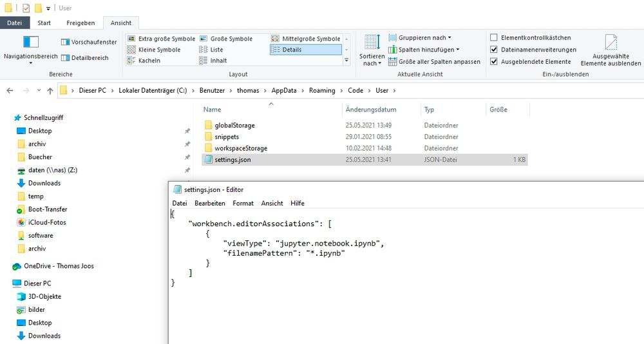The height and width of the screenshot is (344, 644).
Task: Uncheck Ausgeblendete Elemente checkbox
Action: pos(494,62)
